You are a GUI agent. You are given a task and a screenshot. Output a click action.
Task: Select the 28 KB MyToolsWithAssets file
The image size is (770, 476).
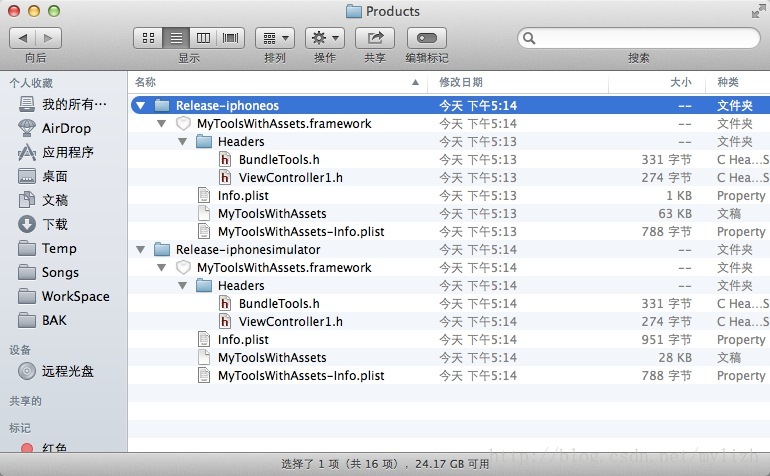point(272,358)
